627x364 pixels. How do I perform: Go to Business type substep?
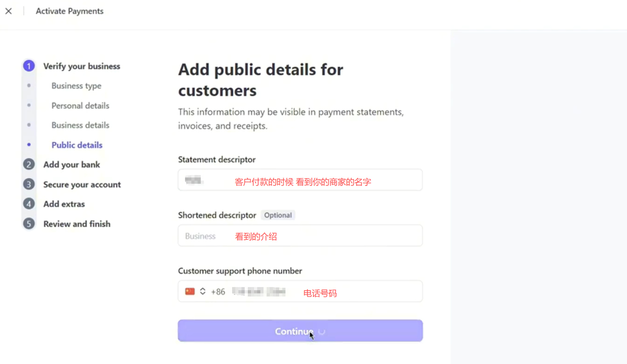point(76,86)
